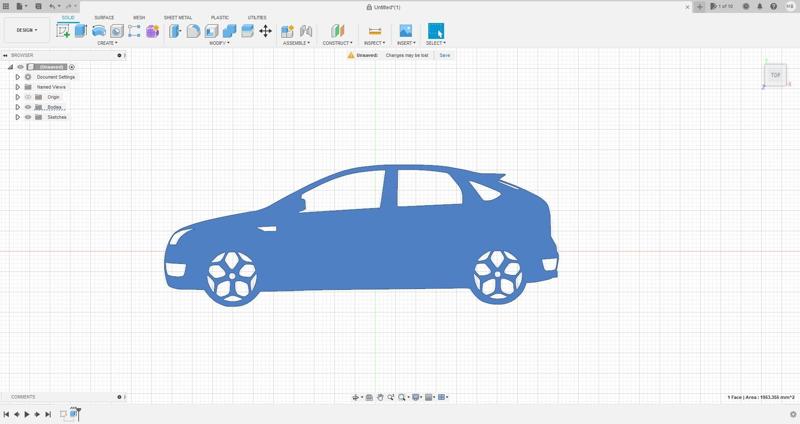Click the Save disk icon in top bar
This screenshot has height=424, width=800.
[38, 7]
